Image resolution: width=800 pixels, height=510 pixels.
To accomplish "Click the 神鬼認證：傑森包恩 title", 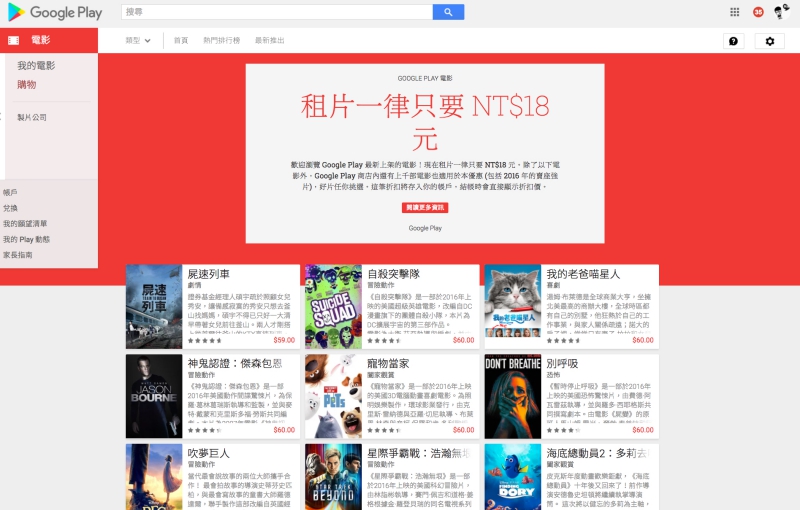I will tap(235, 363).
